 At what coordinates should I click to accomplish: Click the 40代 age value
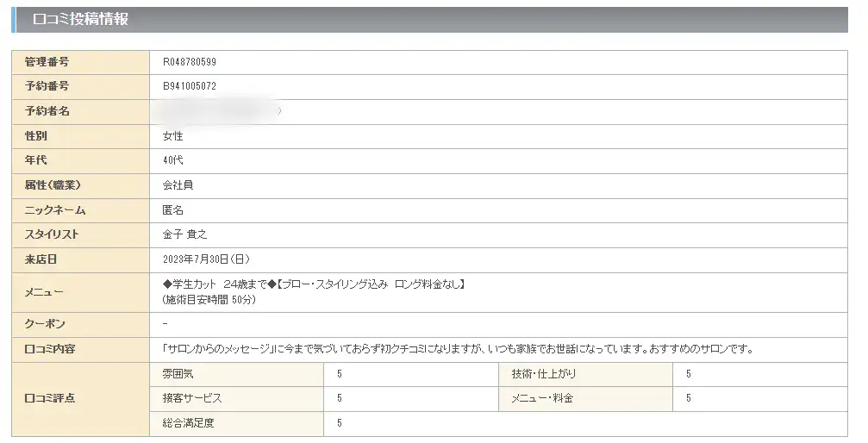pos(172,160)
